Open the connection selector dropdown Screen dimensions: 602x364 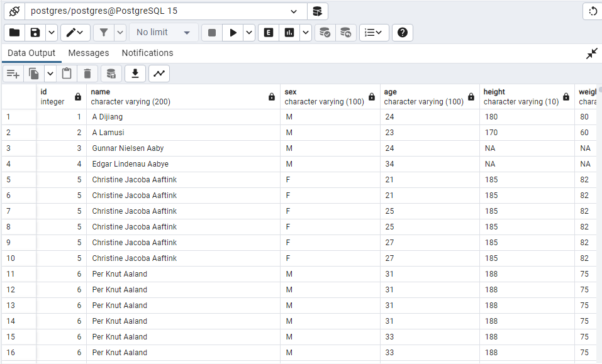point(294,11)
